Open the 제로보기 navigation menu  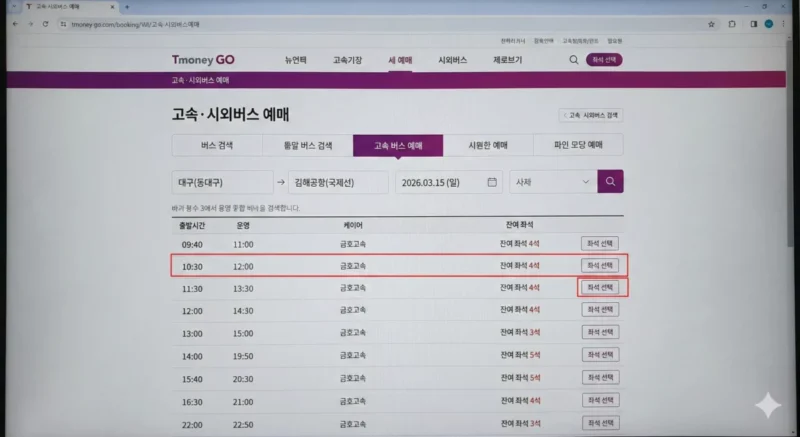pos(508,60)
